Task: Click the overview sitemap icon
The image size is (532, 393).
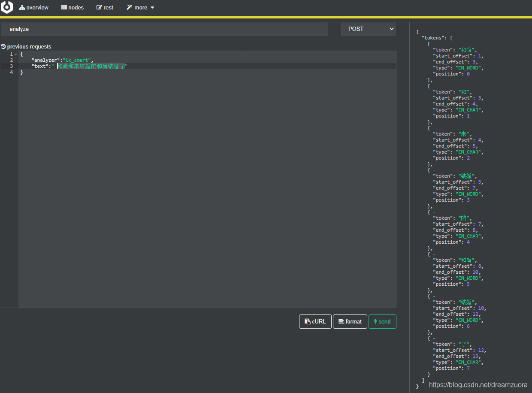Action: [22, 8]
